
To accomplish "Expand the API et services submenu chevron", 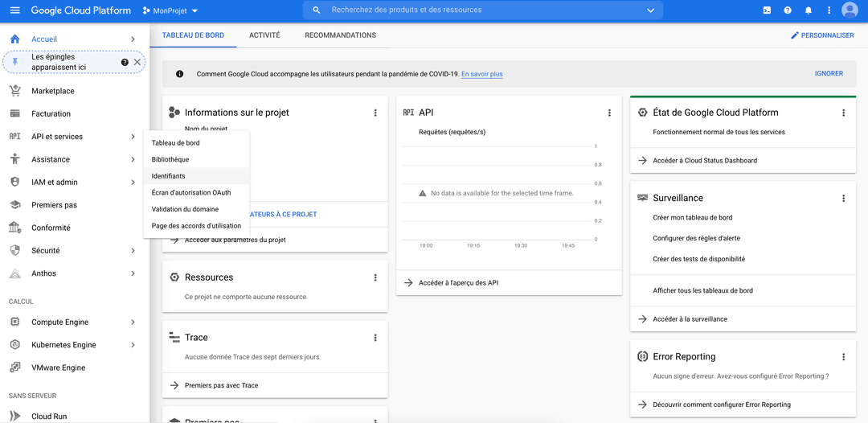I will click(133, 137).
